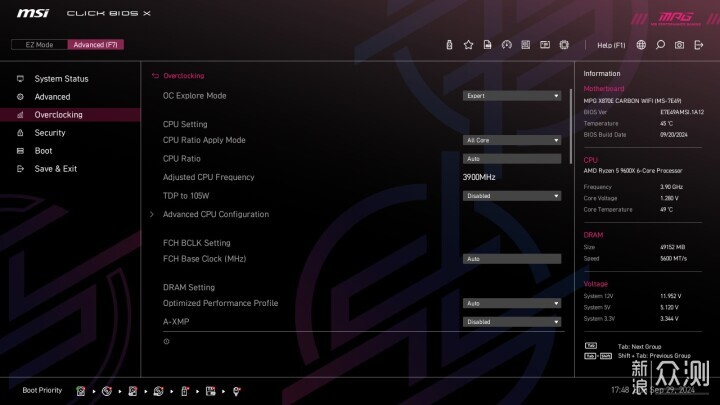Switch to EZ Mode
This screenshot has width=720, height=405.
39,45
